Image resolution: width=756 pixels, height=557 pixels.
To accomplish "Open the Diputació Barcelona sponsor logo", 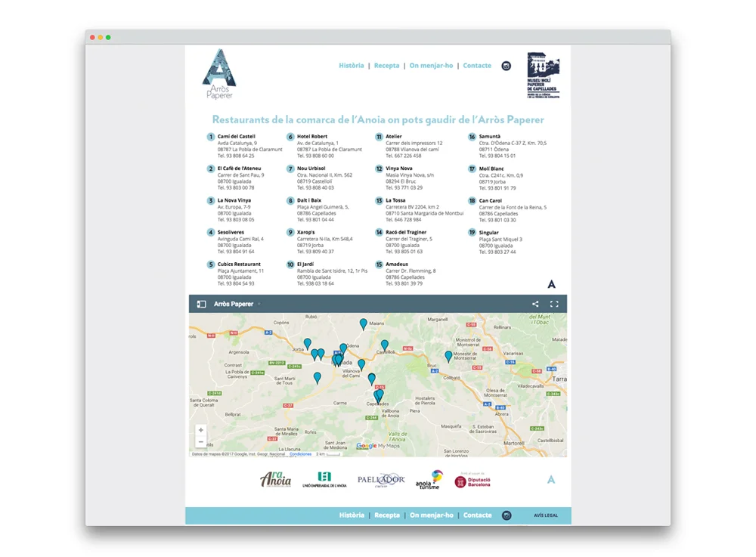I will click(472, 481).
